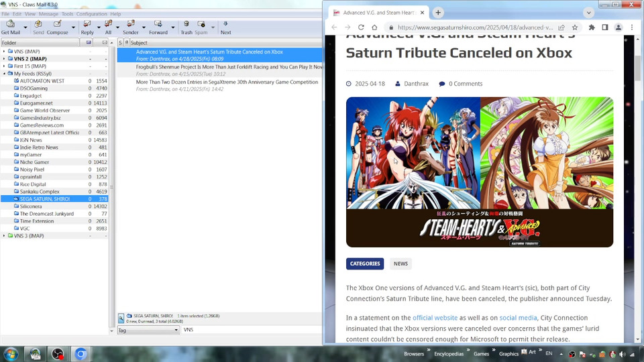Go to Next message icon

225,24
